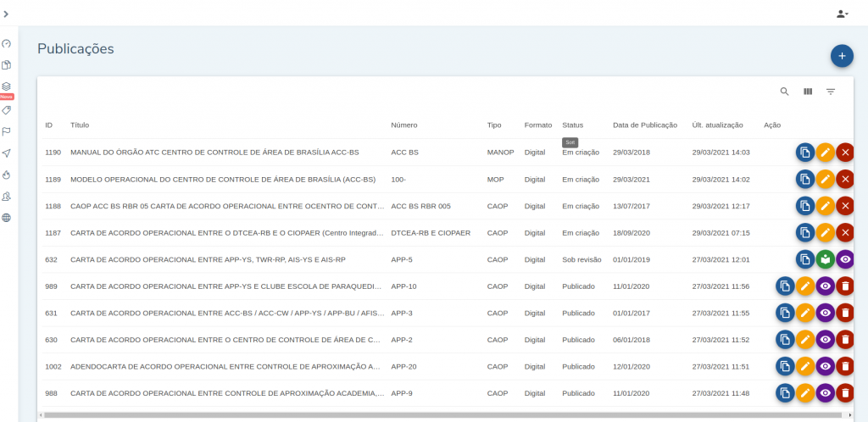The image size is (868, 422).
Task: Expand the sidebar with the chevron arrow
Action: tap(6, 14)
